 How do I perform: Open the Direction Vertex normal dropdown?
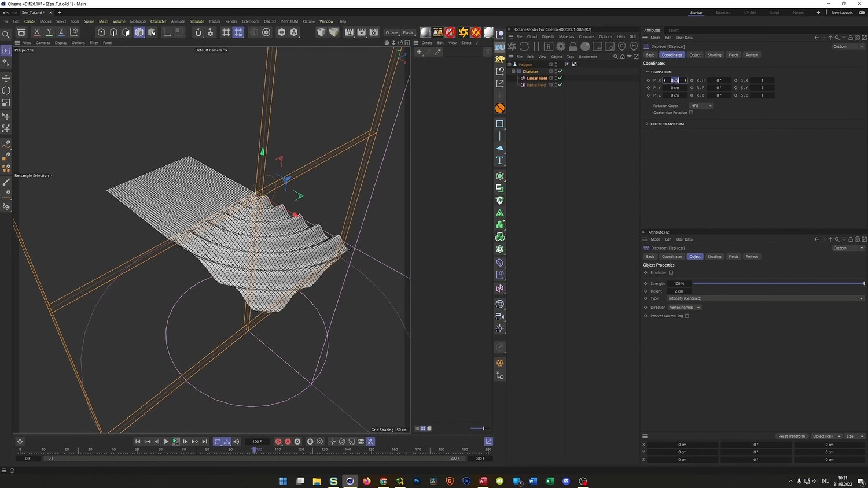pos(685,308)
